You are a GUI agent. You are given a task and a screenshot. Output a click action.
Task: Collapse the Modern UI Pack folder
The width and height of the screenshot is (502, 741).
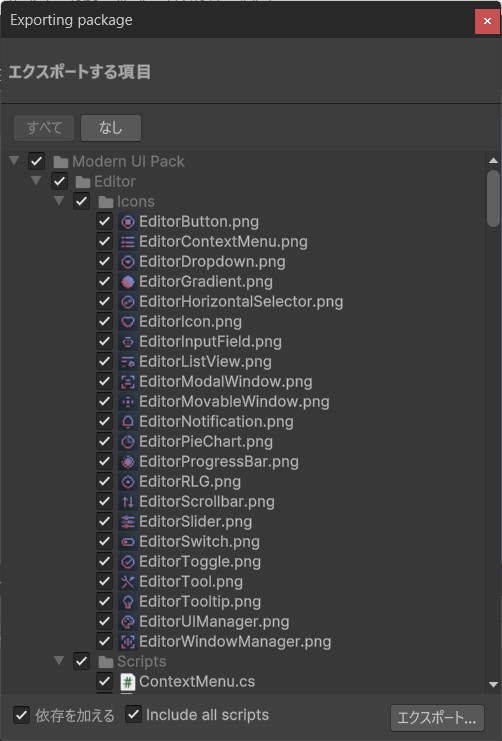(14, 161)
